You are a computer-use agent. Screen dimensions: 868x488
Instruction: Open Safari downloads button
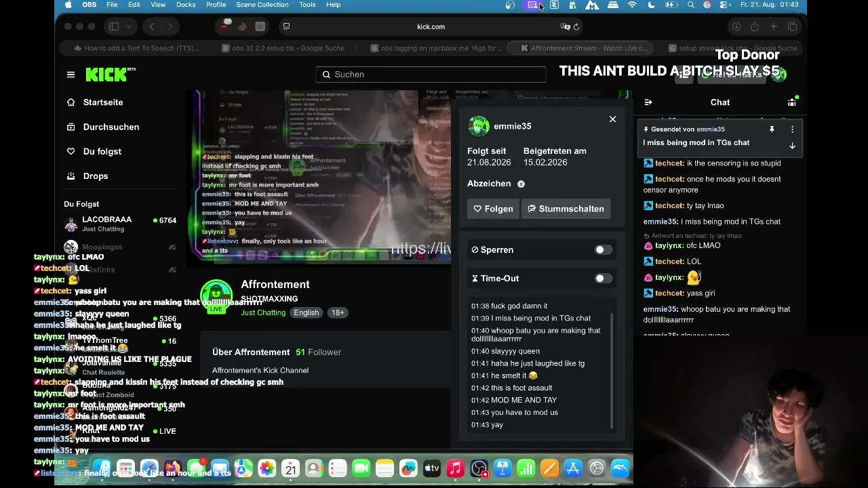(x=736, y=26)
